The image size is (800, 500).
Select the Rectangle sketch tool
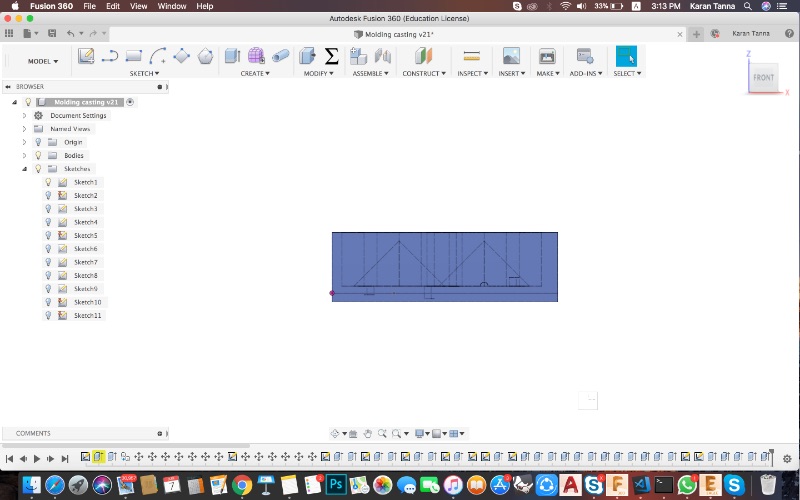[x=134, y=56]
